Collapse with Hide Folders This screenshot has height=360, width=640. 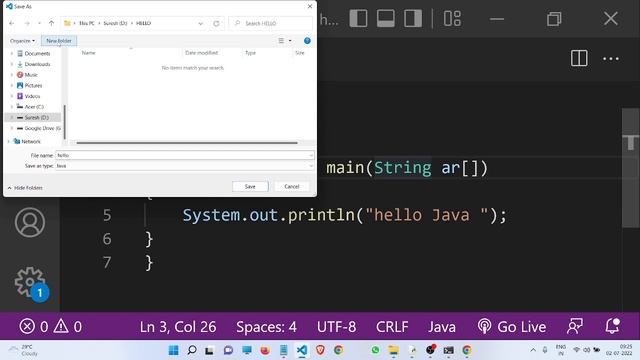click(x=25, y=188)
